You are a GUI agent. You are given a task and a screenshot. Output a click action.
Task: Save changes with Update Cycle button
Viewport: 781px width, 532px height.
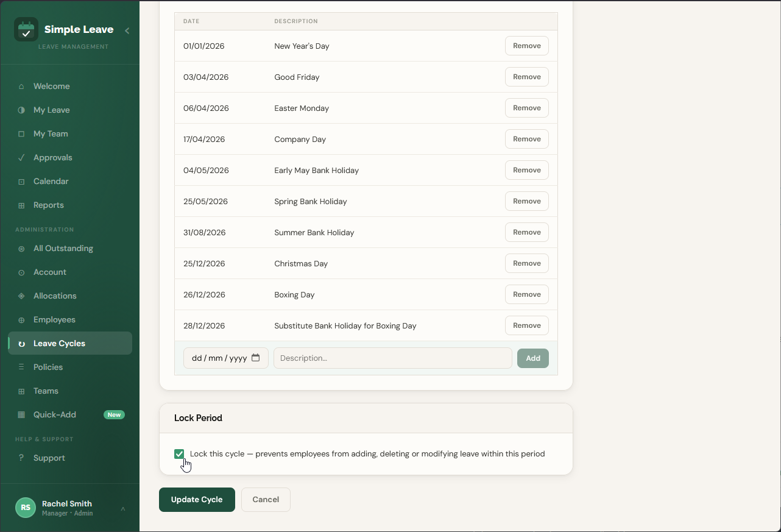click(x=197, y=500)
